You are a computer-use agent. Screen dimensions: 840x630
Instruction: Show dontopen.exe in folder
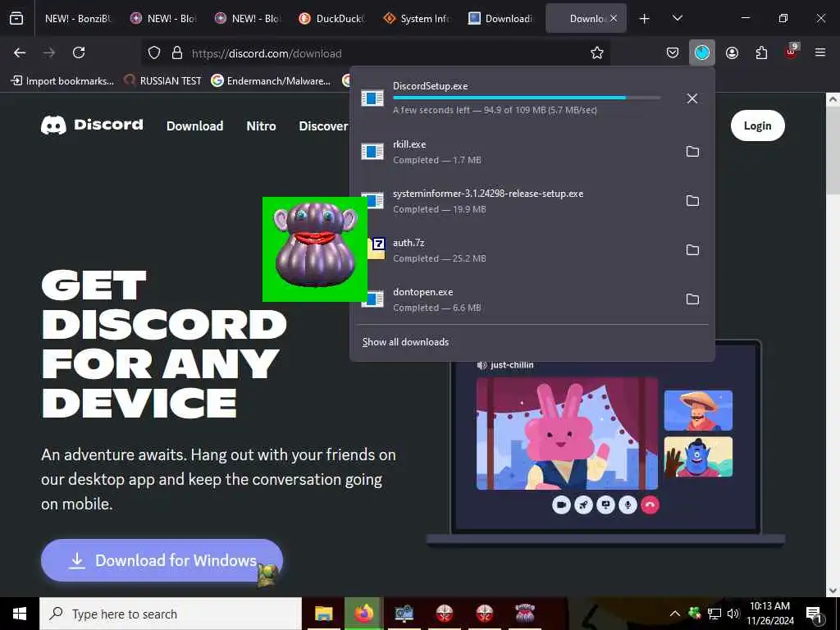[x=692, y=299]
